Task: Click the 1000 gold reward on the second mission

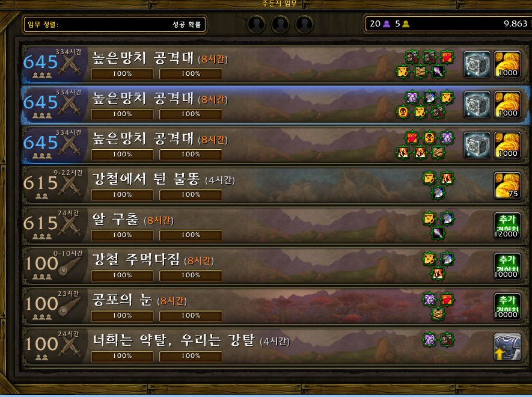Action: click(x=507, y=105)
